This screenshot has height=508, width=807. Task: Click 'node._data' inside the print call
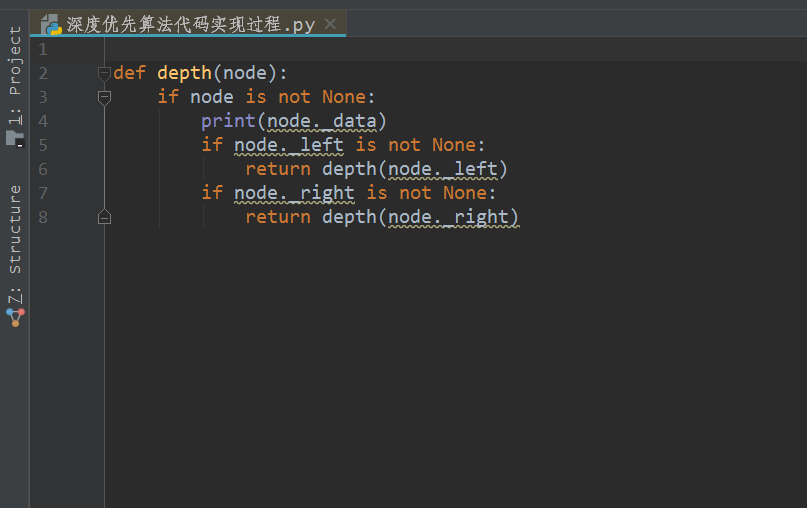(x=322, y=121)
